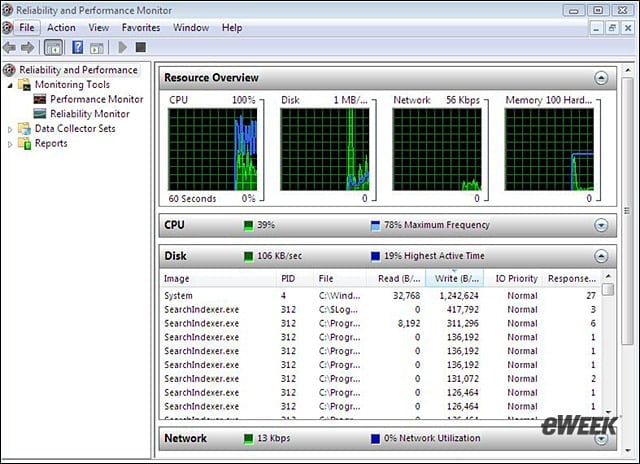This screenshot has height=464, width=640.
Task: Sort by the IO Priority column header
Action: click(515, 279)
